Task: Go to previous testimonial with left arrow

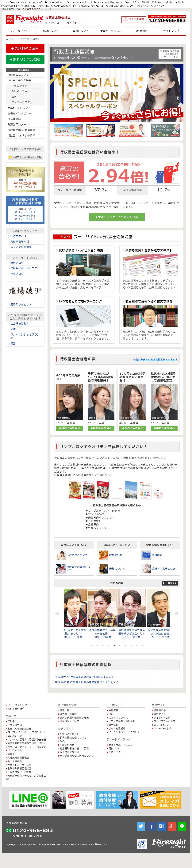Action: pos(57,614)
